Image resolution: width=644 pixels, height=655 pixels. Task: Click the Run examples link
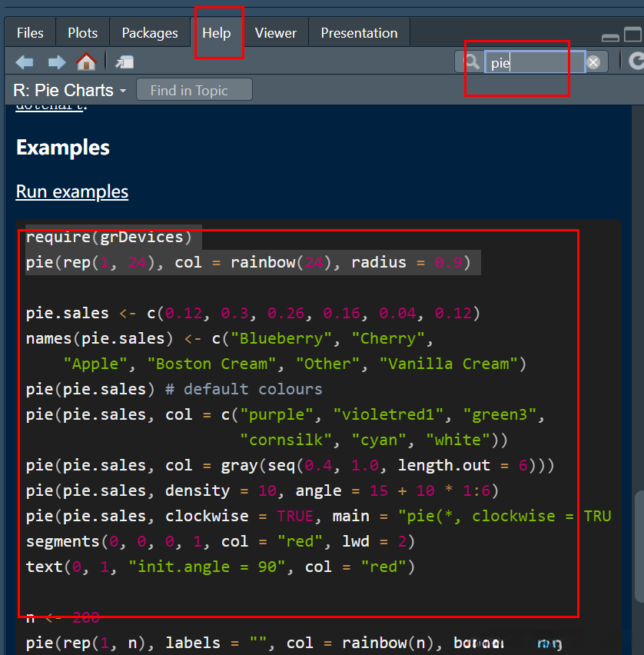pos(72,191)
